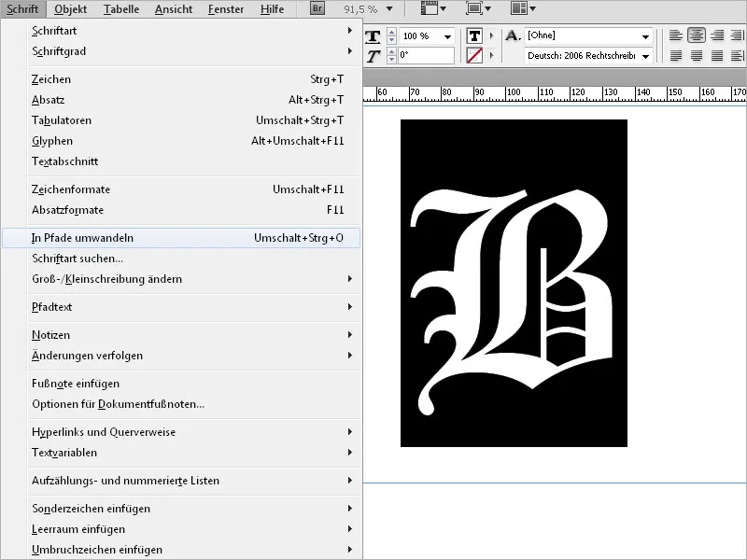Choose In Pfade umwandeln
Screen dimensions: 747x560
(x=181, y=238)
